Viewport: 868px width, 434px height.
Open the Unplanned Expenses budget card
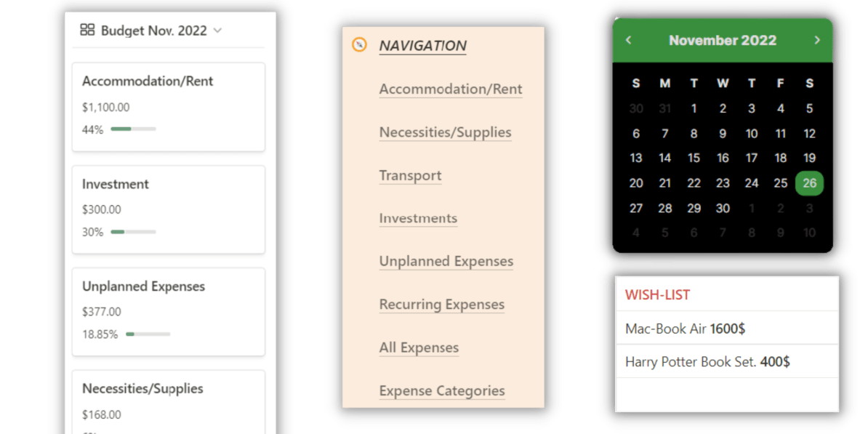(x=168, y=312)
